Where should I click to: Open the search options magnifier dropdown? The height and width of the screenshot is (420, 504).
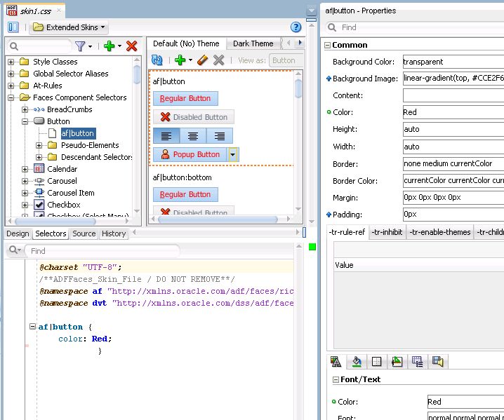click(x=15, y=250)
